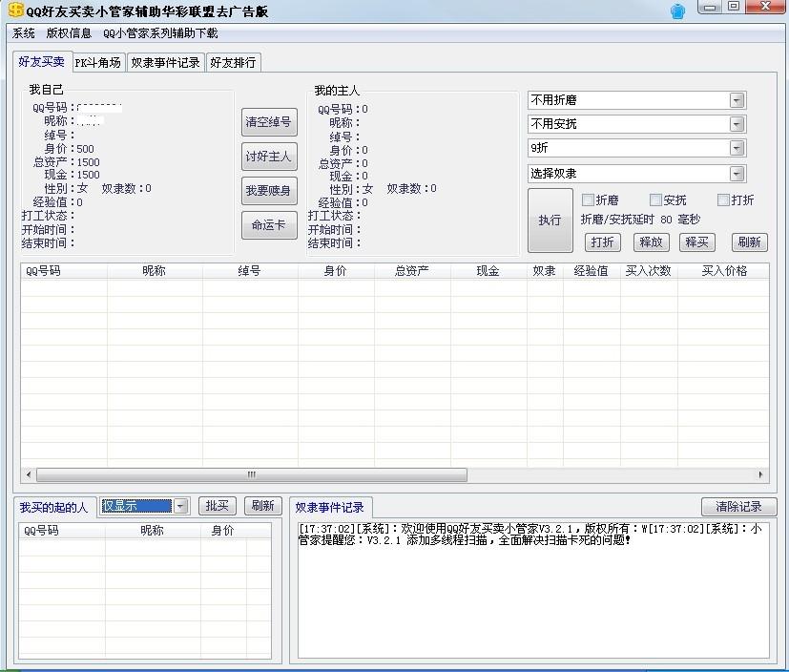
Task: Click the 讨好主人 button
Action: click(268, 157)
